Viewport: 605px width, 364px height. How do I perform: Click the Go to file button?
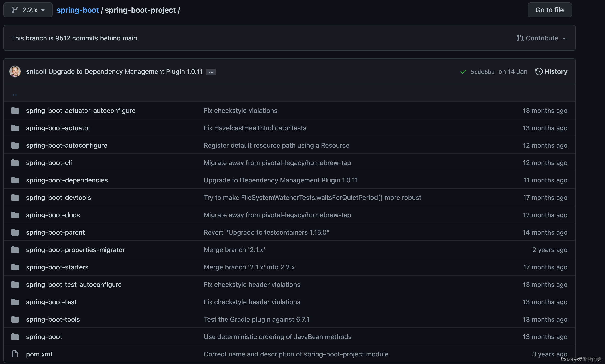(549, 10)
